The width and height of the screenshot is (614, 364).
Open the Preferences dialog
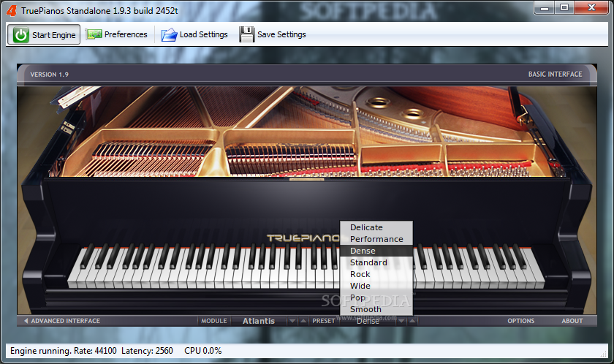126,34
